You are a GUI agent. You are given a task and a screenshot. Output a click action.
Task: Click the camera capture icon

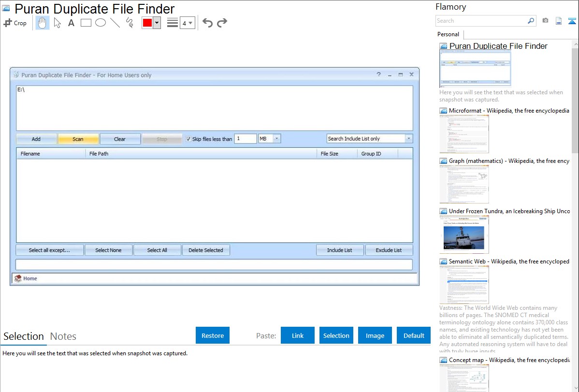545,21
